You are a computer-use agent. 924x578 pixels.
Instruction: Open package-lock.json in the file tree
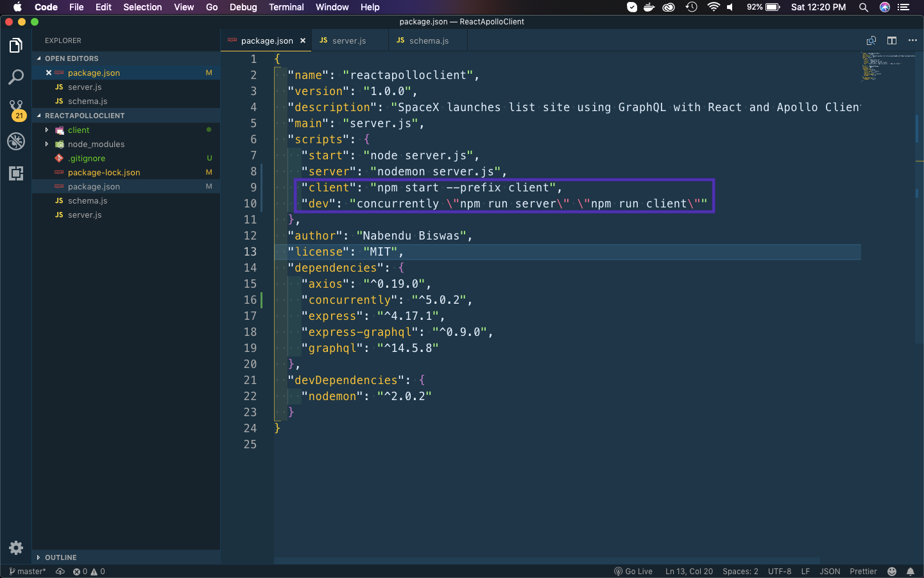click(104, 172)
